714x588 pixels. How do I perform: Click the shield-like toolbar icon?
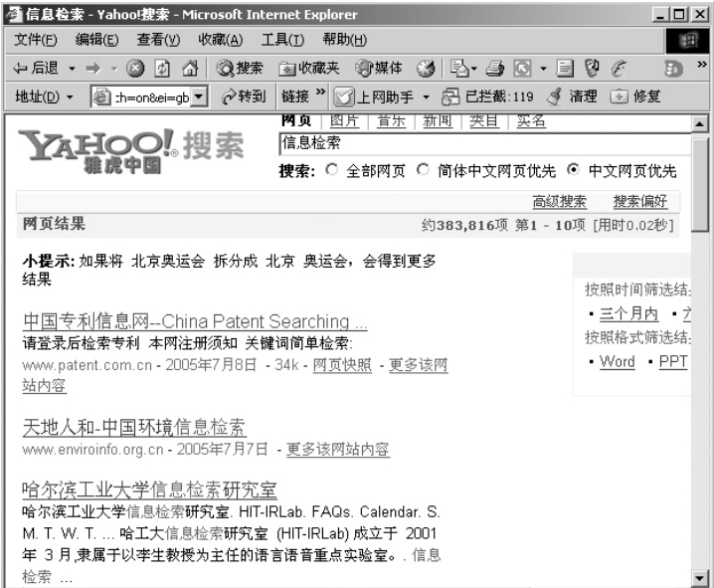(x=592, y=69)
